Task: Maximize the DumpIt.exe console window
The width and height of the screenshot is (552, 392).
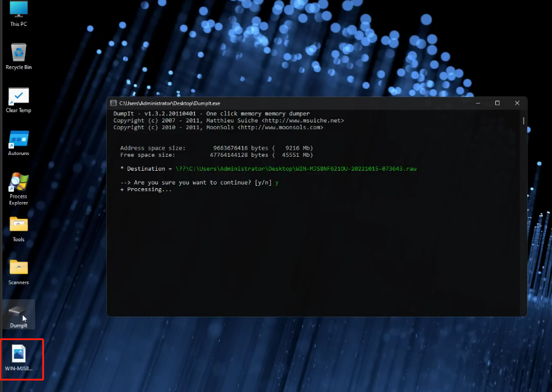Action: click(498, 103)
